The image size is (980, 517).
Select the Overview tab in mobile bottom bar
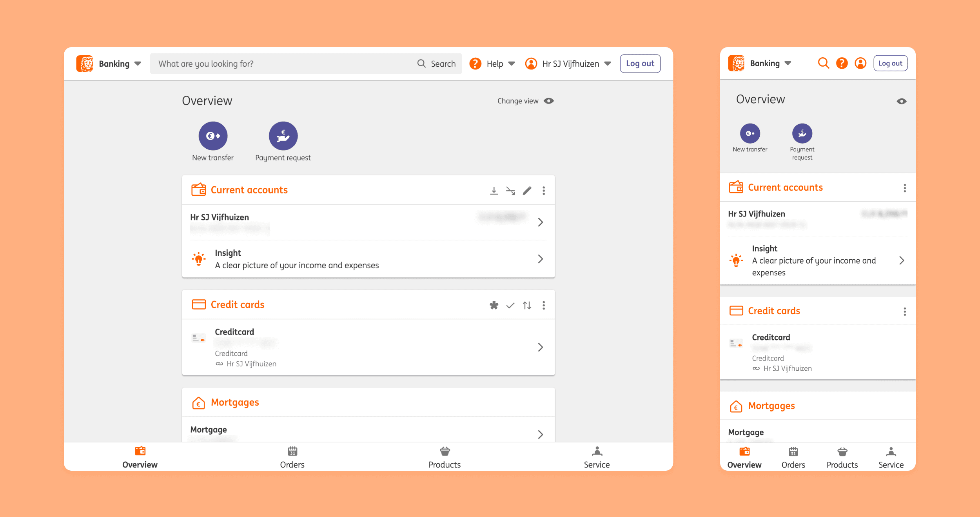point(744,458)
